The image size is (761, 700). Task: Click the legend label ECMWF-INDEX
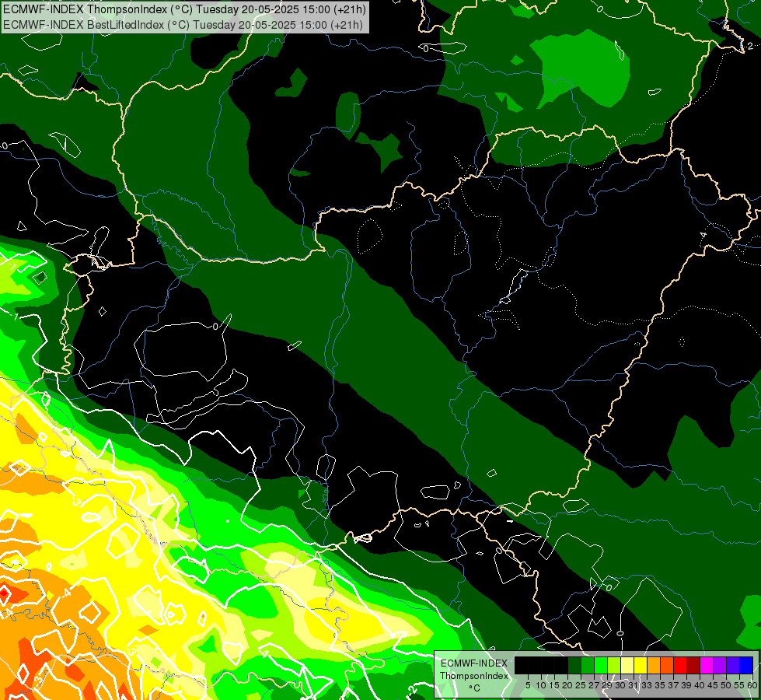pyautogui.click(x=474, y=663)
